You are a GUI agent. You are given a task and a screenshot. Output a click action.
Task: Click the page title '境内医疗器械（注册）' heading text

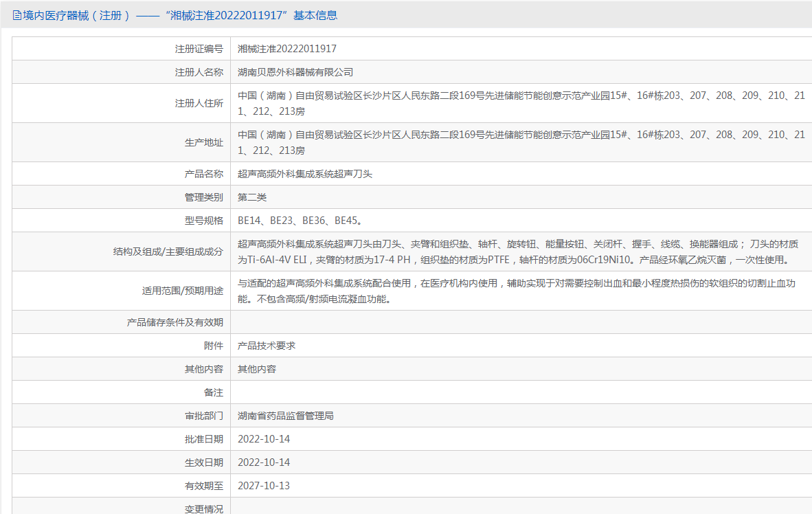pos(76,16)
